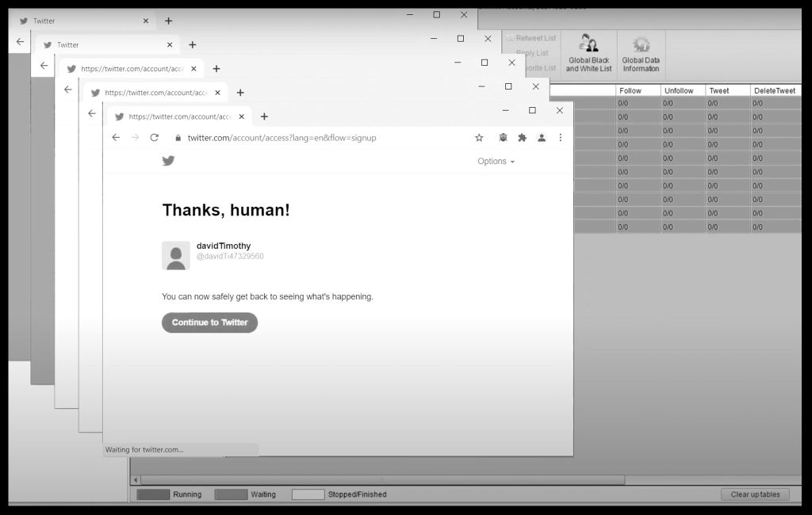Add new tab in third browser window
812x515 pixels.
pos(216,69)
